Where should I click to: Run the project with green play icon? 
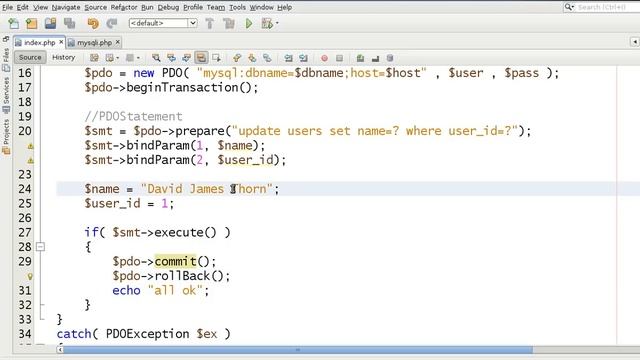pos(249,23)
